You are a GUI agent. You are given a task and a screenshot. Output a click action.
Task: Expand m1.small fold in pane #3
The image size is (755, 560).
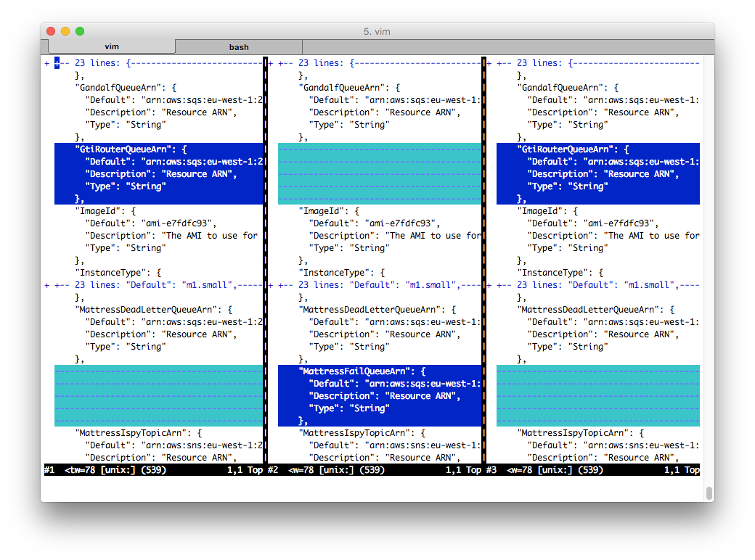pyautogui.click(x=593, y=285)
